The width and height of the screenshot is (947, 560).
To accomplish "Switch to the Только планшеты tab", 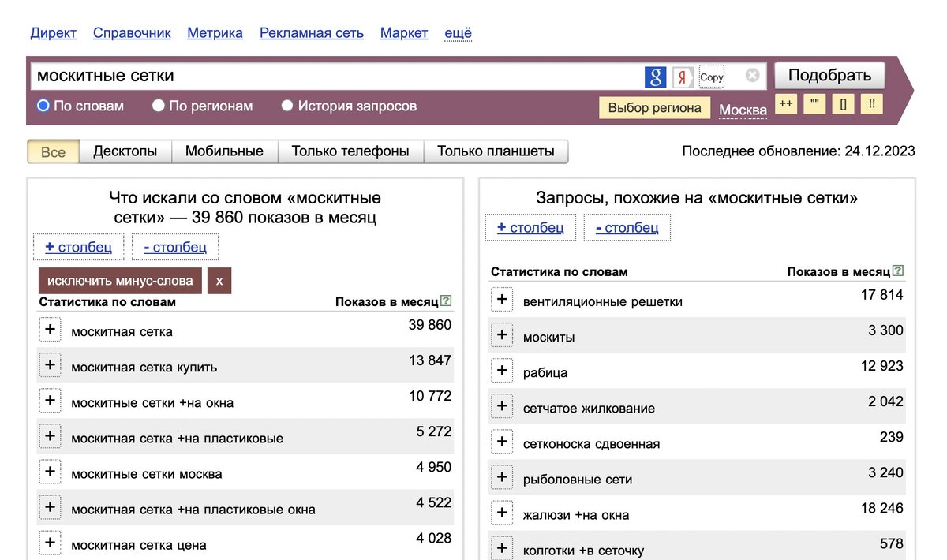I will pyautogui.click(x=496, y=151).
